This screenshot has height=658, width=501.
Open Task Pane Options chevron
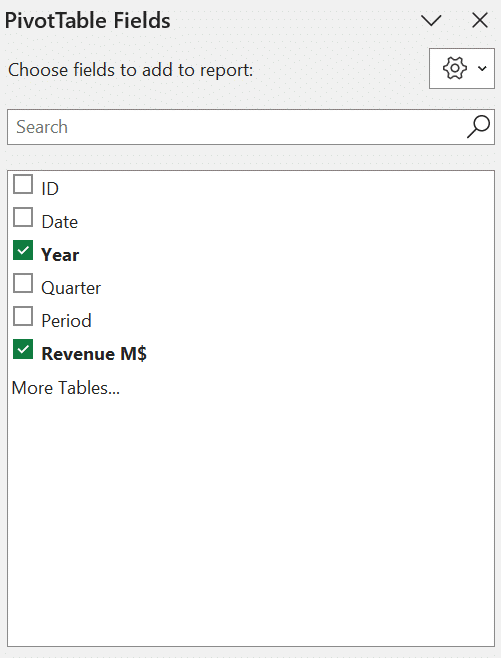431,20
